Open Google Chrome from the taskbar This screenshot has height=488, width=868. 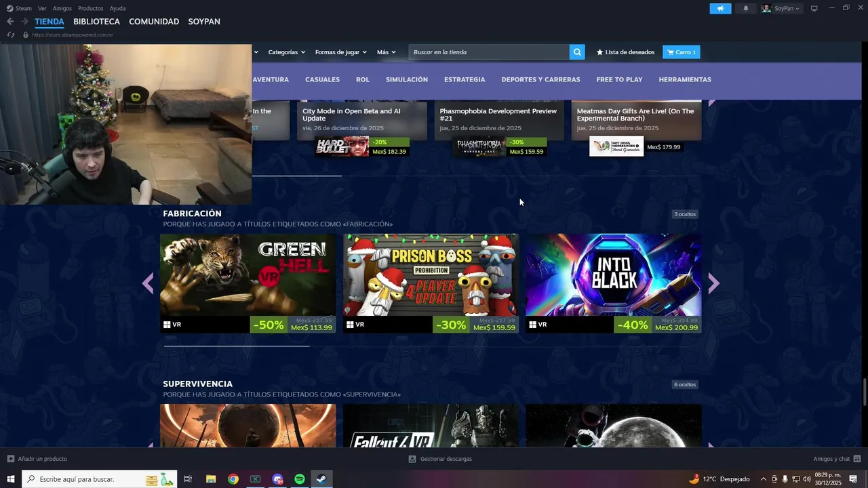233,479
